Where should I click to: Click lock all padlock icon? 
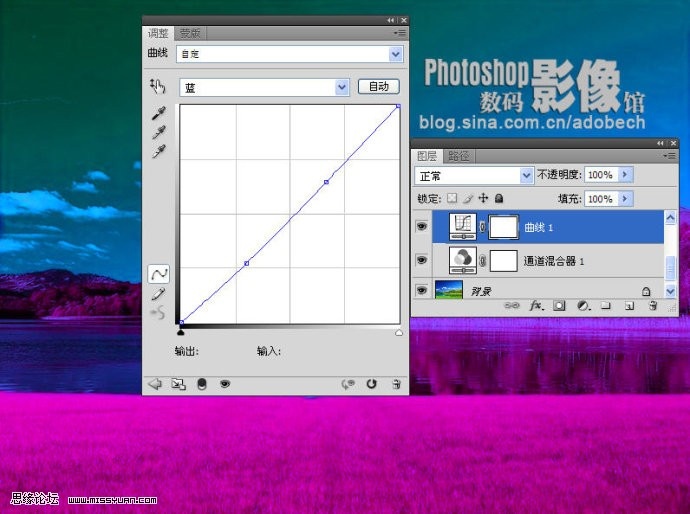tap(499, 198)
